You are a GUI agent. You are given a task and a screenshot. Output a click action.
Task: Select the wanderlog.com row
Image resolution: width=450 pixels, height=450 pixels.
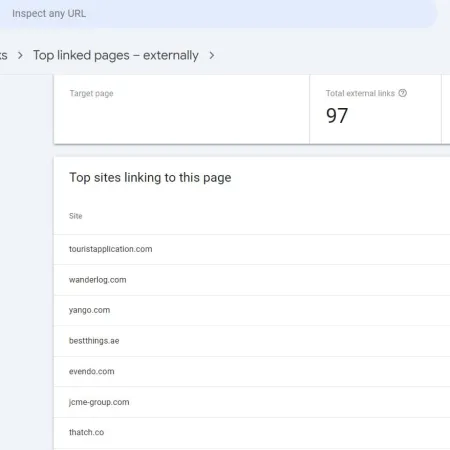(252, 280)
